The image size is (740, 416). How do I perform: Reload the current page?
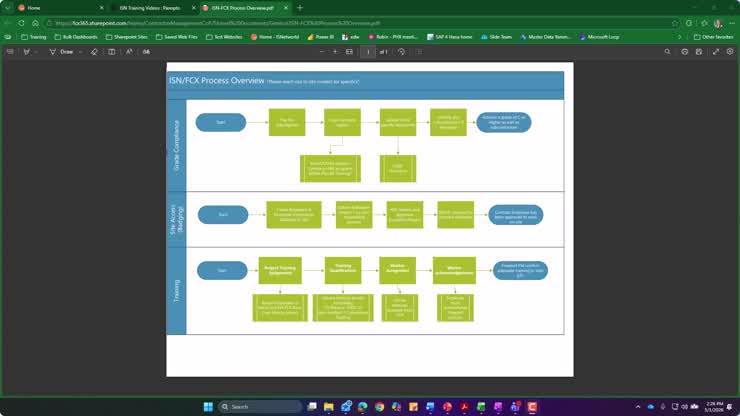click(x=22, y=23)
